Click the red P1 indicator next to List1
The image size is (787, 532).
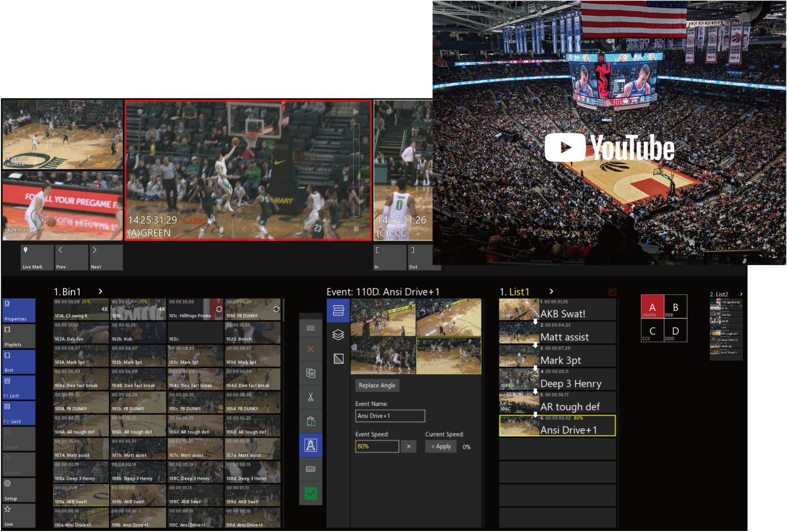click(x=612, y=292)
